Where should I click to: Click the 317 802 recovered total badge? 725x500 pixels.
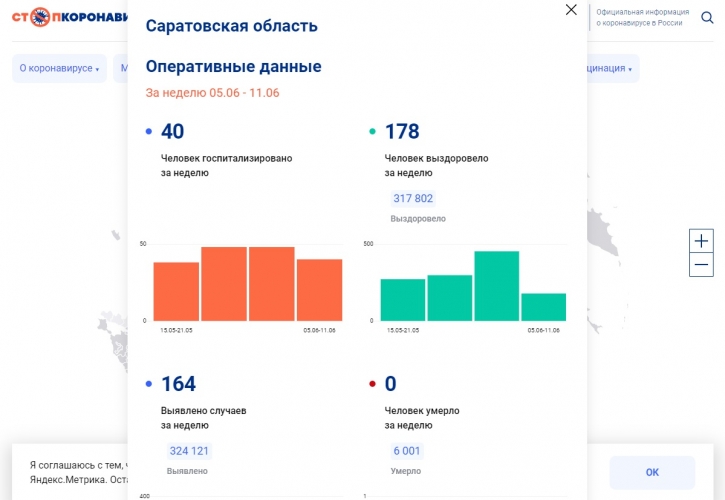pyautogui.click(x=413, y=198)
